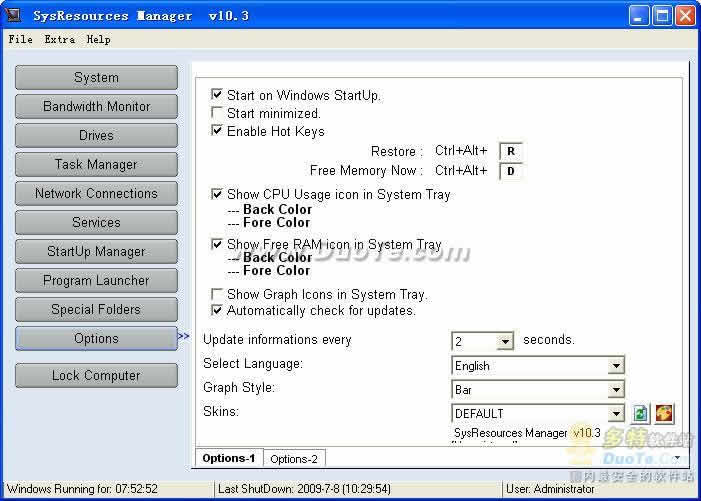Maximize the SysResources Manager window
The image size is (701, 501).
click(x=662, y=16)
